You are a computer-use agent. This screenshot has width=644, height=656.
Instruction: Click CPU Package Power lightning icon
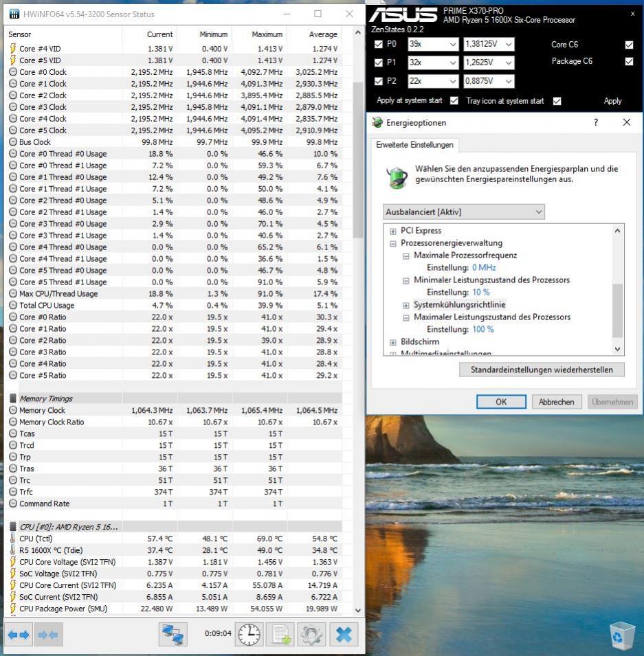tap(13, 609)
